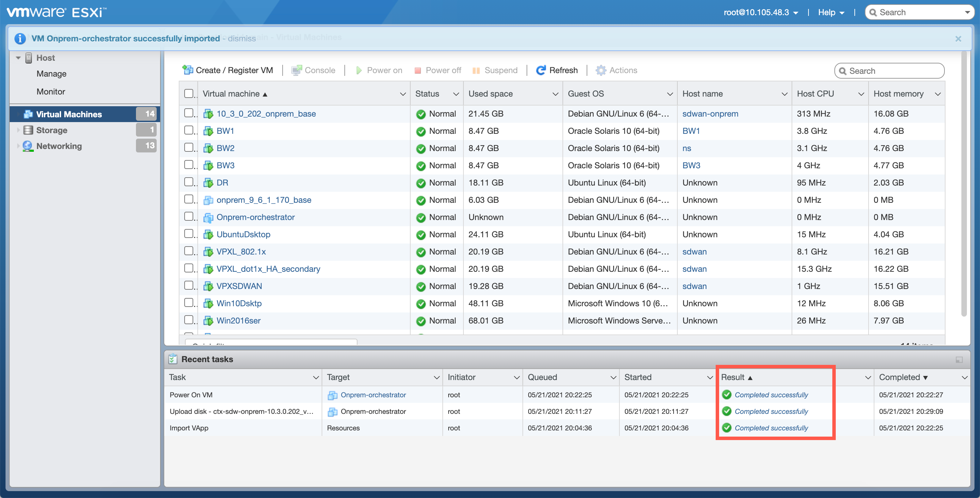The height and width of the screenshot is (498, 980).
Task: Click the Host server icon in the navigator
Action: point(29,58)
